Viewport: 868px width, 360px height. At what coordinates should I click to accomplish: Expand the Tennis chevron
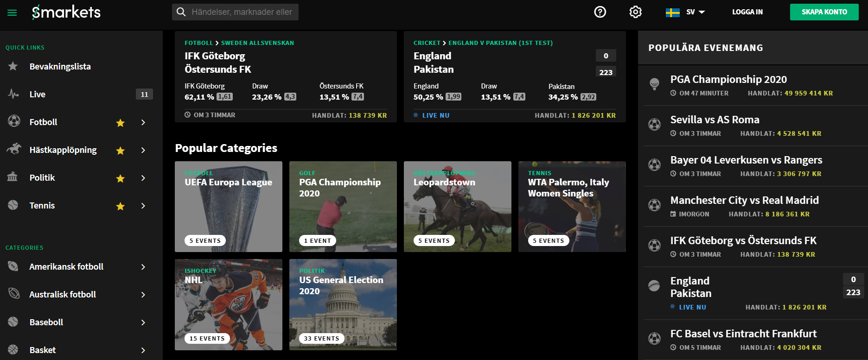[143, 206]
